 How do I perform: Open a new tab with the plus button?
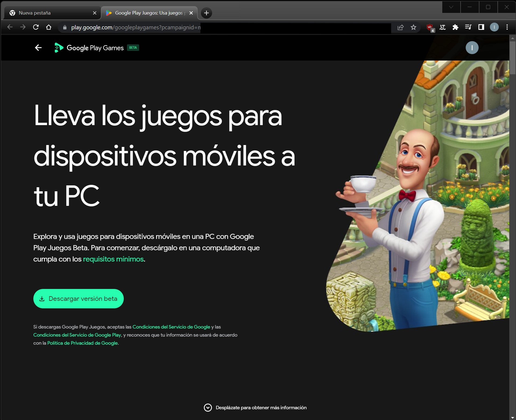(206, 13)
